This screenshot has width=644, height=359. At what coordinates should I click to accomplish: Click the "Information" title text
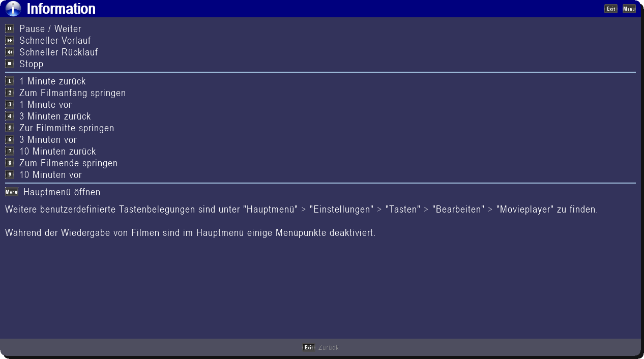[61, 9]
